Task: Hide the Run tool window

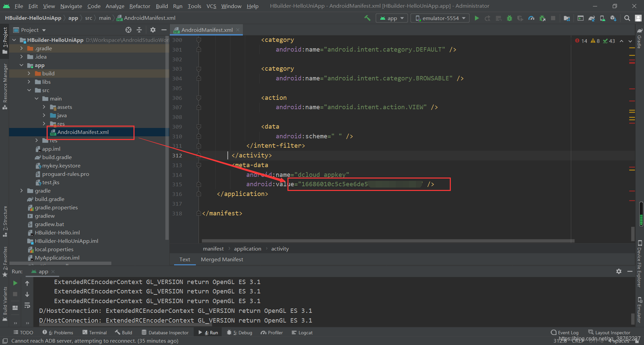Action: click(630, 271)
